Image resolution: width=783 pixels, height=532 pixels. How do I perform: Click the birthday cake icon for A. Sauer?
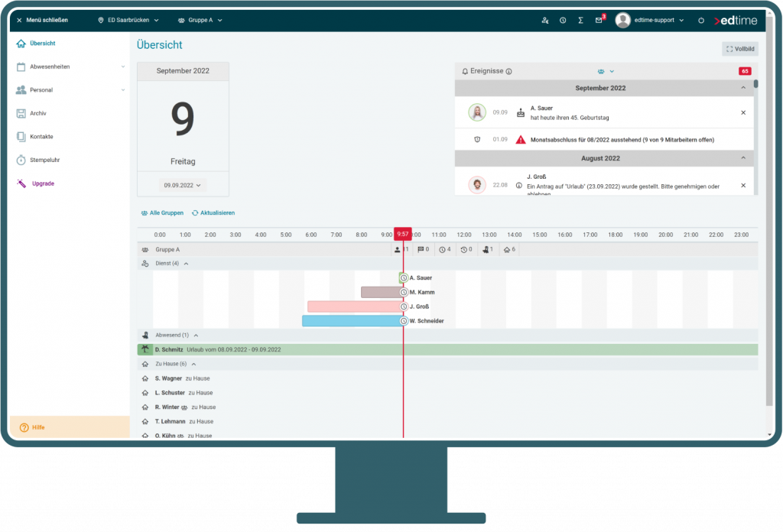tap(521, 112)
